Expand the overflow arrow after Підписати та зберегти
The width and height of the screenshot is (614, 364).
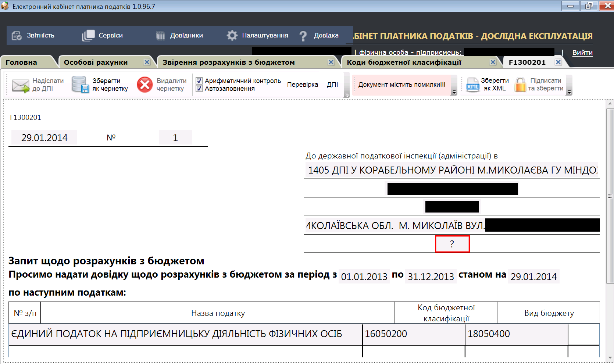[x=569, y=92]
